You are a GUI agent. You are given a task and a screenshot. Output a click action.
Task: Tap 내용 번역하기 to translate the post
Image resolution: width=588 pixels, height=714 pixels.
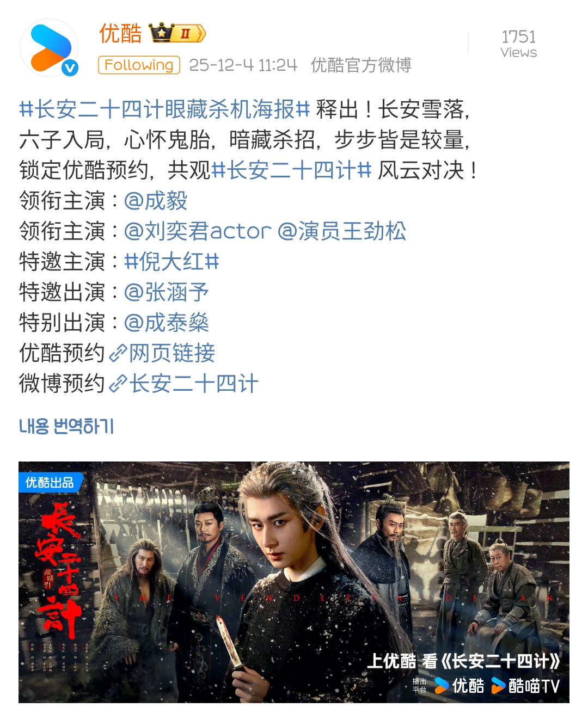click(66, 426)
